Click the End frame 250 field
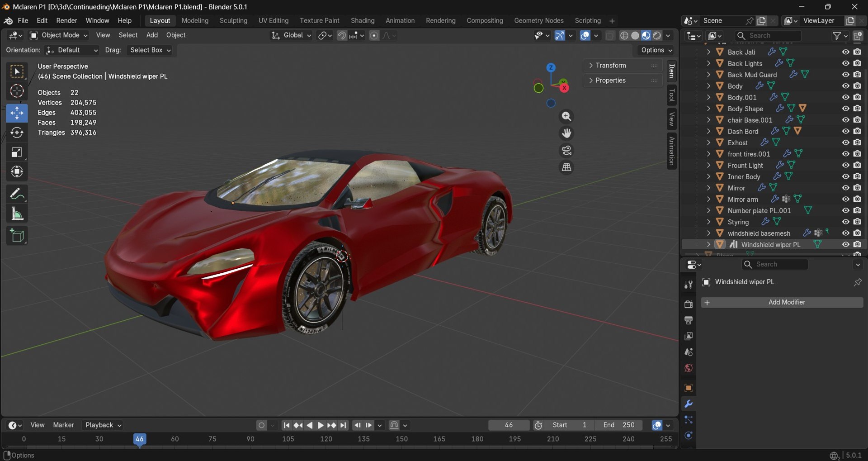 click(619, 425)
